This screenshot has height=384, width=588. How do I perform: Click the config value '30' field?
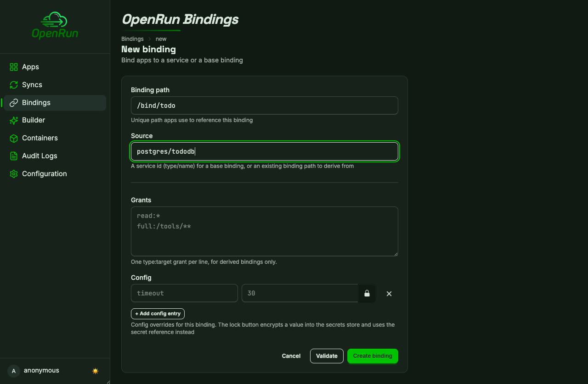pos(300,293)
